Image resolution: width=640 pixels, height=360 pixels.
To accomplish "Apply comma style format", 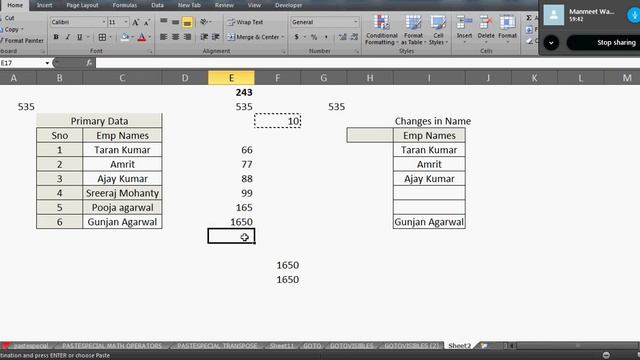I will (326, 37).
